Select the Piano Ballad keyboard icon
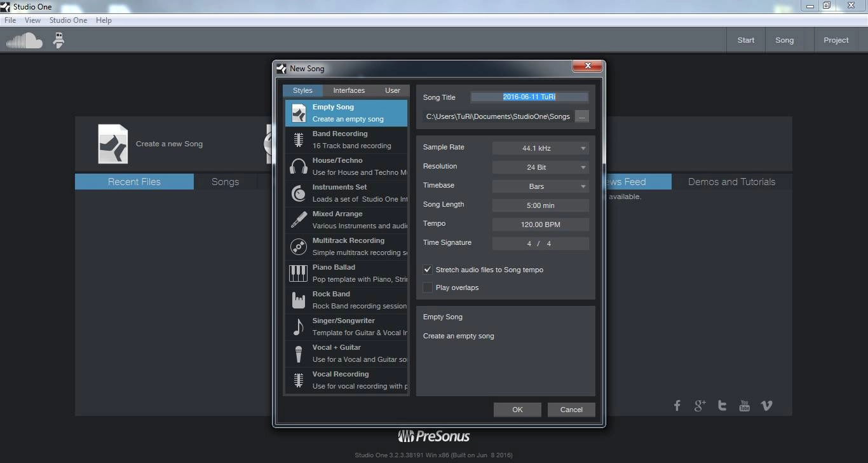The image size is (868, 463). click(299, 273)
